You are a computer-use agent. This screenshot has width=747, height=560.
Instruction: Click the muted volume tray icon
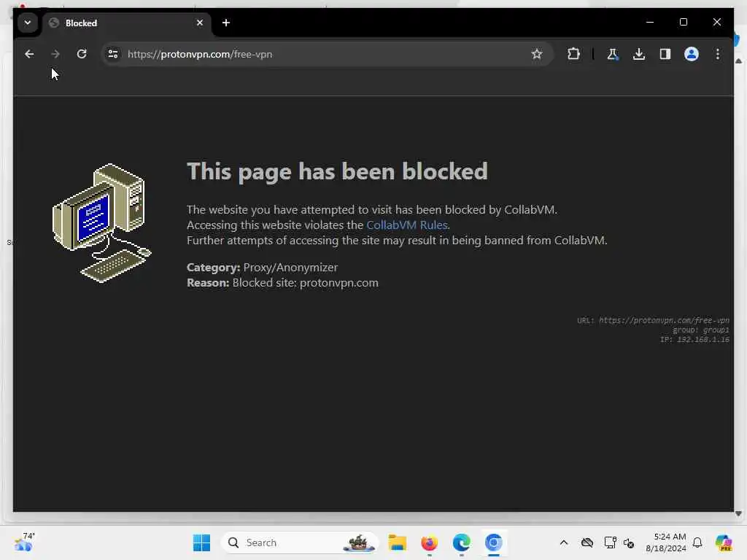[x=629, y=542]
